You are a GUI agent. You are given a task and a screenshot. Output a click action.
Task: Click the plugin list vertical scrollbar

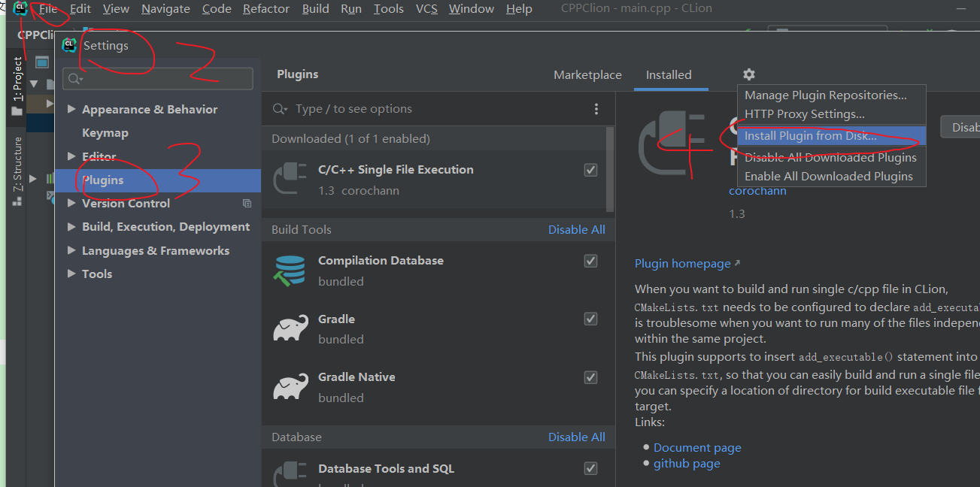coord(610,169)
